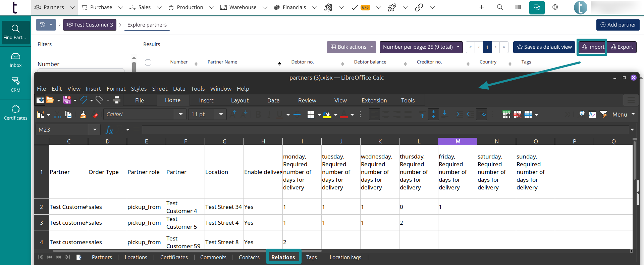Toggle center vertically alignment button

pos(433,115)
